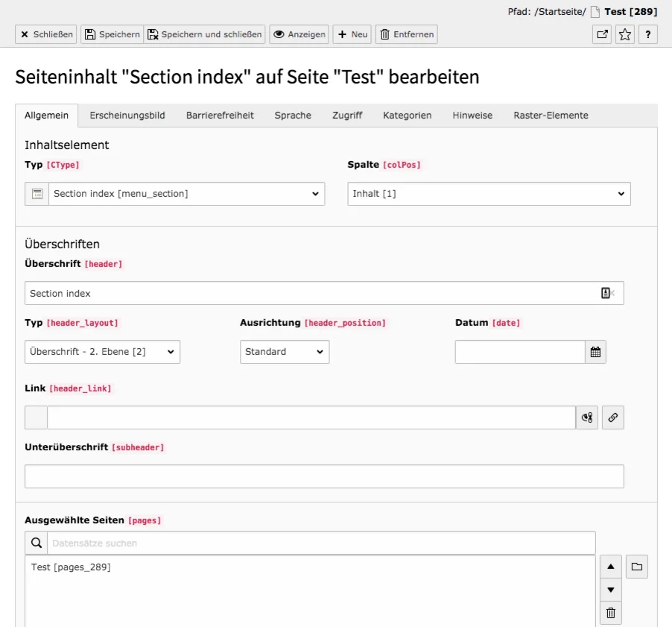The width and height of the screenshot is (672, 627).
Task: Open the link browser chain icon
Action: [x=612, y=417]
